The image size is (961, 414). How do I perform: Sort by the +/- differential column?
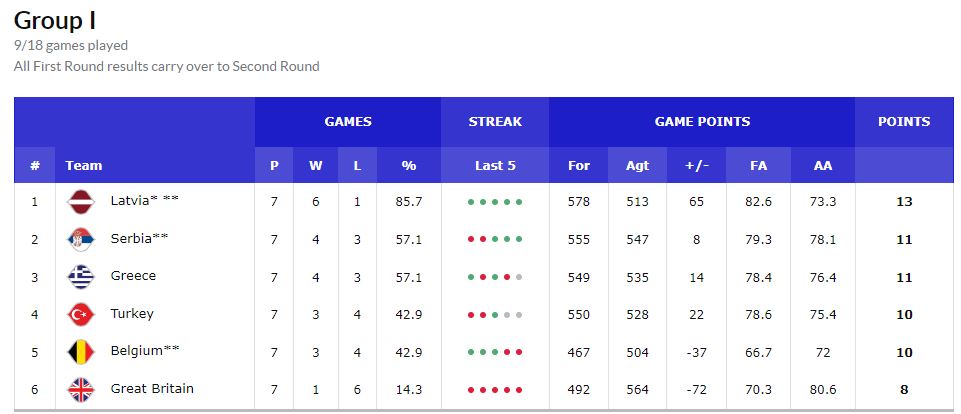pyautogui.click(x=696, y=166)
